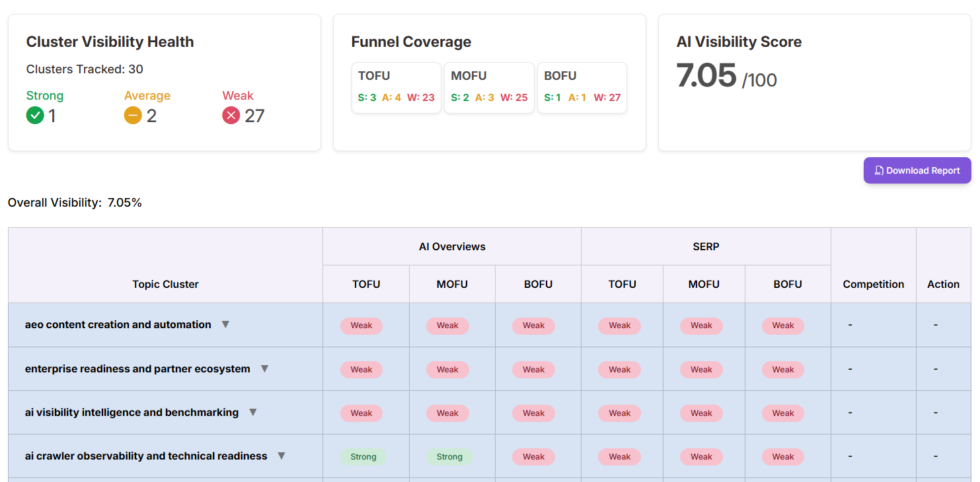Click Strong badge under AI Overviews TOFU
The width and height of the screenshot is (980, 482).
click(x=363, y=456)
